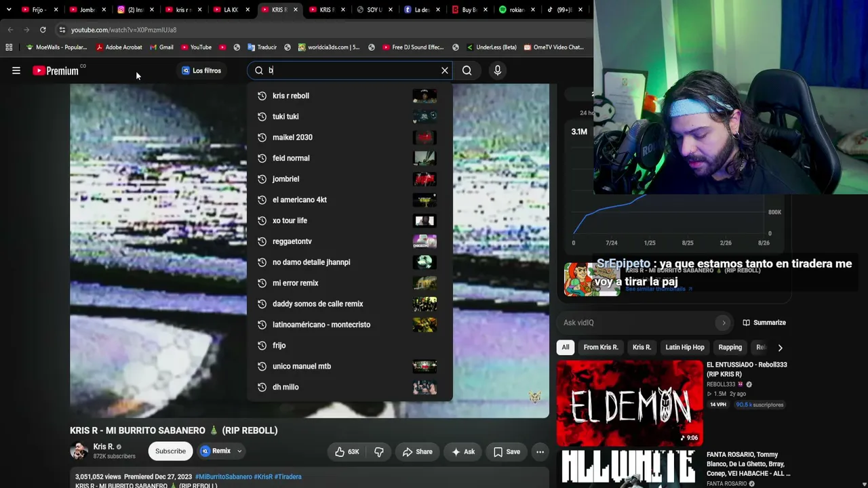The height and width of the screenshot is (488, 868).
Task: Choose the 'maikel 2030' suggestion
Action: point(349,138)
